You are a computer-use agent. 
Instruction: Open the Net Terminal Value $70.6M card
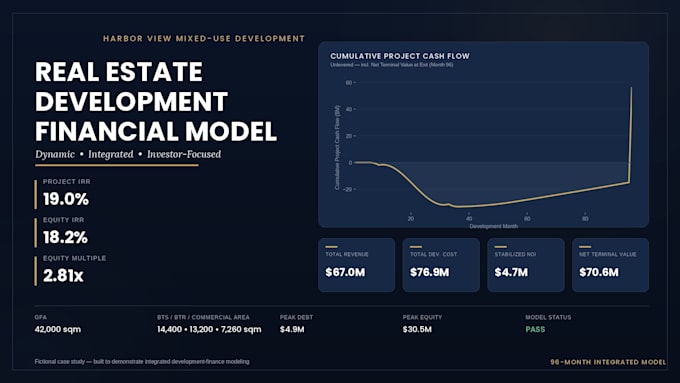pos(610,265)
